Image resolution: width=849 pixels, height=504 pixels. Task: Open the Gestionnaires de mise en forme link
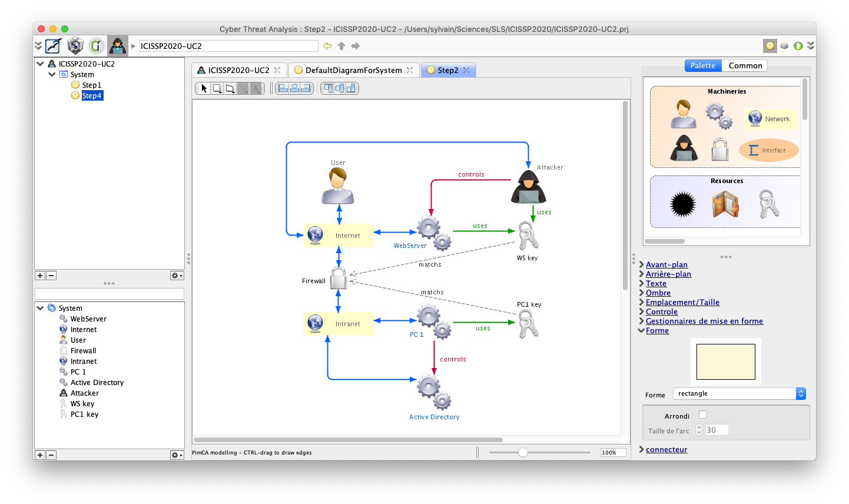(x=704, y=321)
